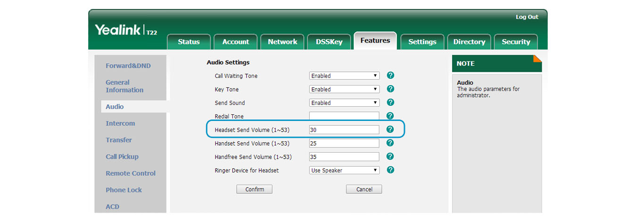Click the Log Out link
This screenshot has height=223, width=644.
[x=527, y=17]
